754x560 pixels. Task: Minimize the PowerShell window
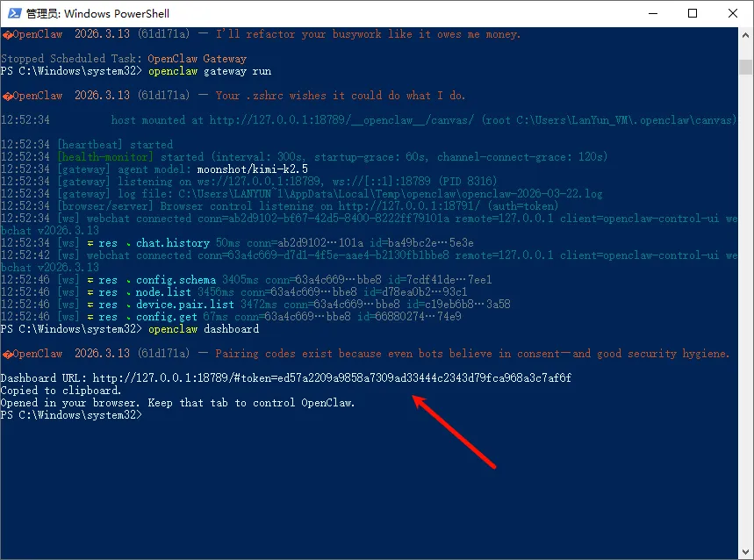[x=651, y=13]
